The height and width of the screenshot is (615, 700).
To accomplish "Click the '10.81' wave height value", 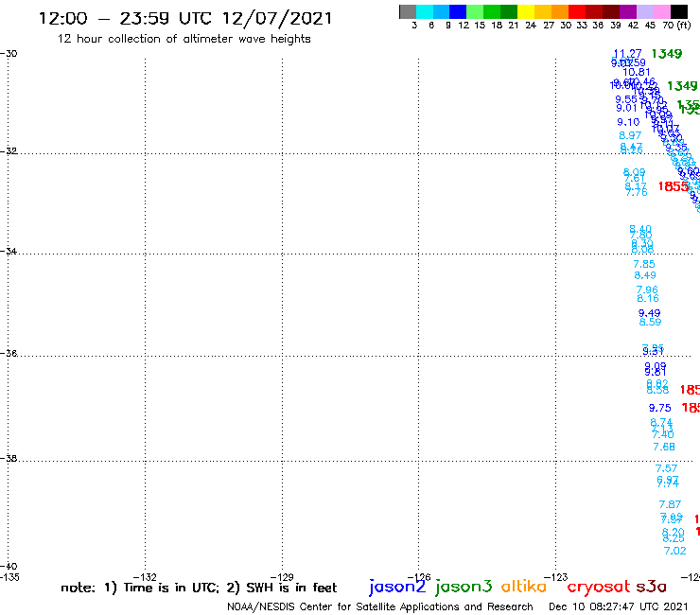I will (x=637, y=72).
